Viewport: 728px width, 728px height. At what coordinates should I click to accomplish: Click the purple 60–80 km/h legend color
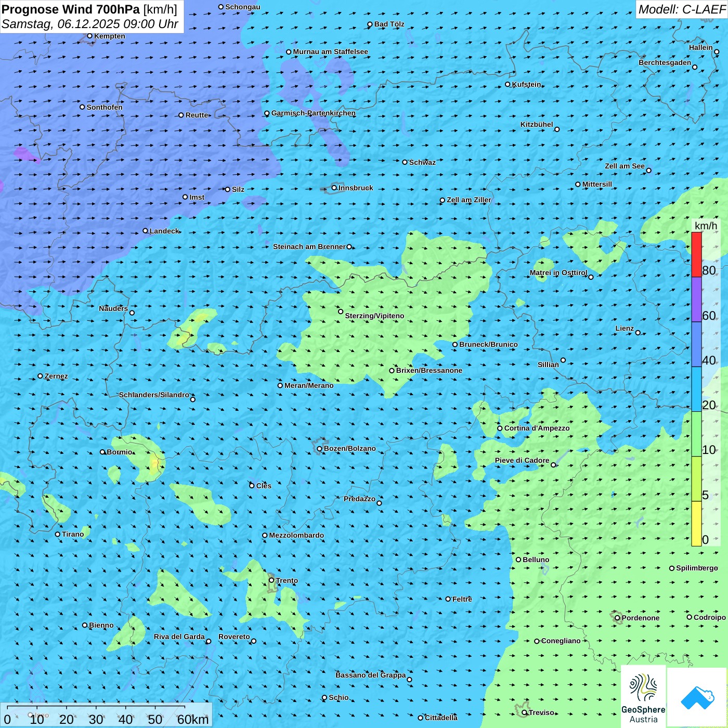coord(696,300)
